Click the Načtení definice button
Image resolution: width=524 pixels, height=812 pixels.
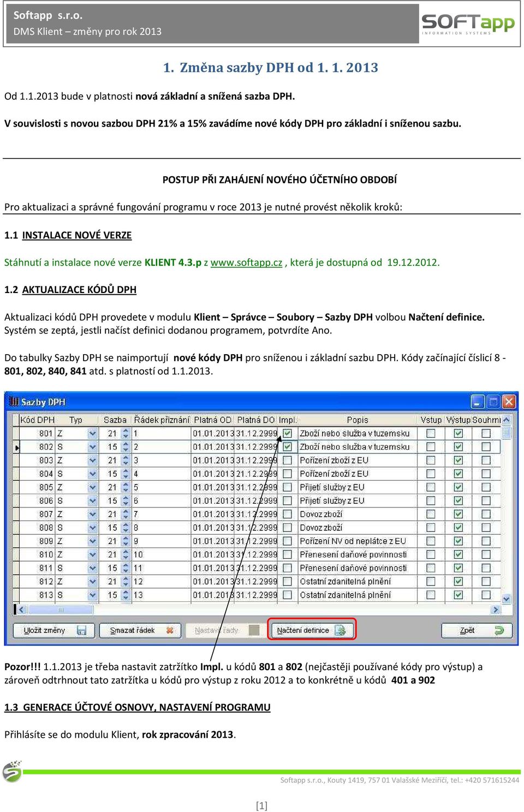[312, 630]
